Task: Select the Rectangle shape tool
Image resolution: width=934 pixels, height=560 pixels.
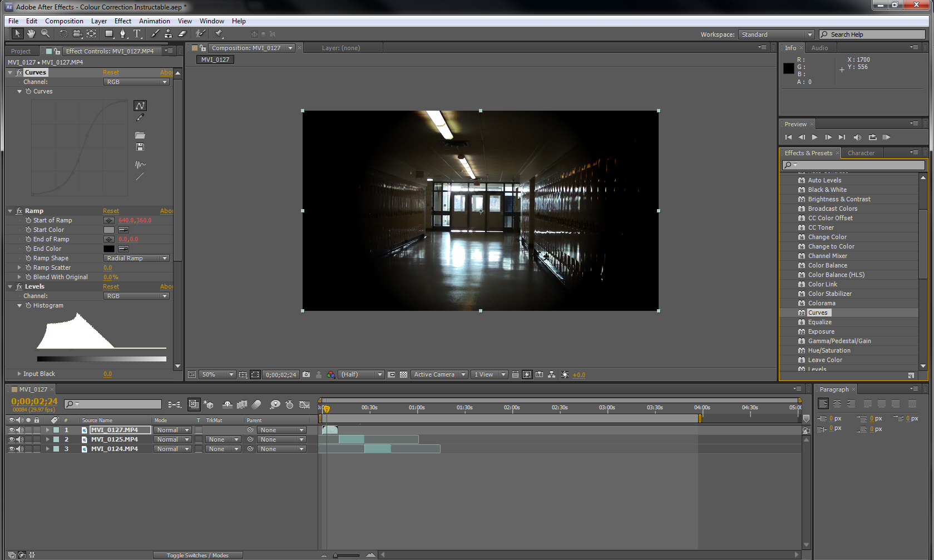Action: click(x=109, y=34)
